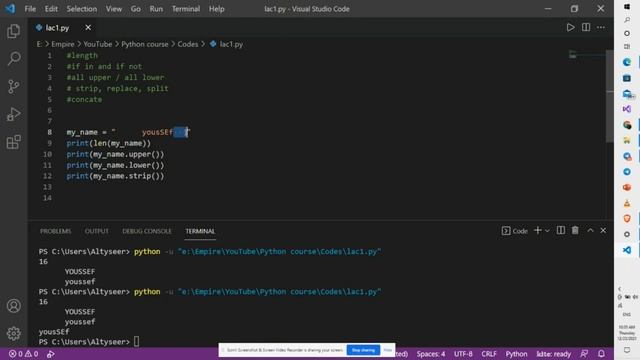Maximize the panel with up chevron
This screenshot has height=360, width=640.
590,231
